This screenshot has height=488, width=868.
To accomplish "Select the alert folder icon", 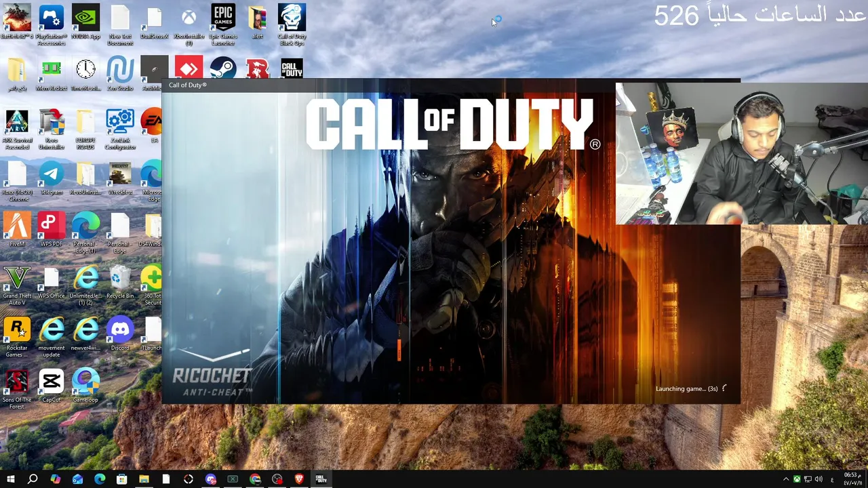I will coord(257,22).
